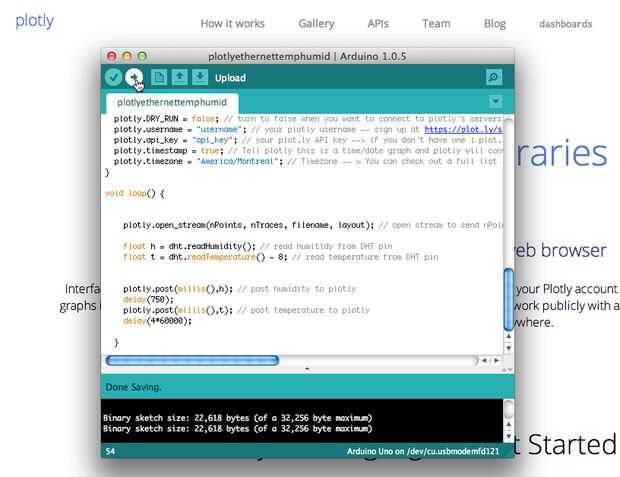Click the vertical scrollbar thumb in code editor

[x=508, y=299]
